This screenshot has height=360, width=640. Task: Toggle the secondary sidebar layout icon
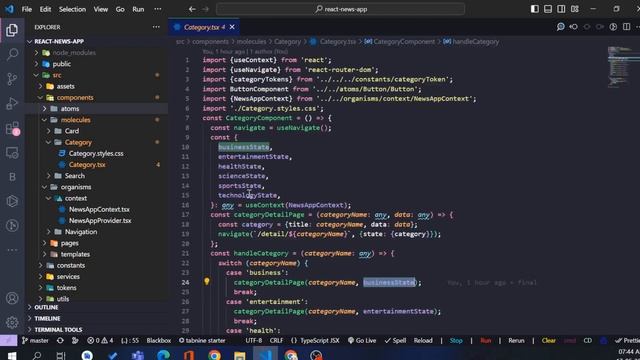(x=561, y=9)
